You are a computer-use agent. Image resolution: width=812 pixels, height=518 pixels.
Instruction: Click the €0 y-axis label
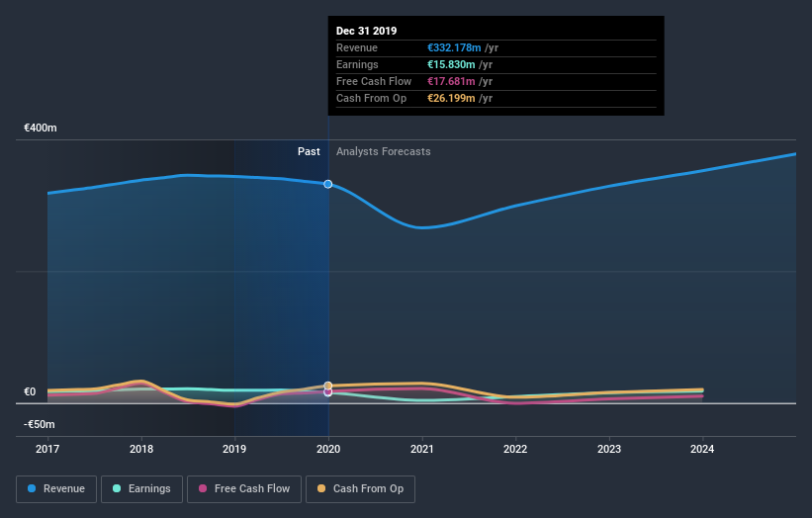tap(30, 391)
